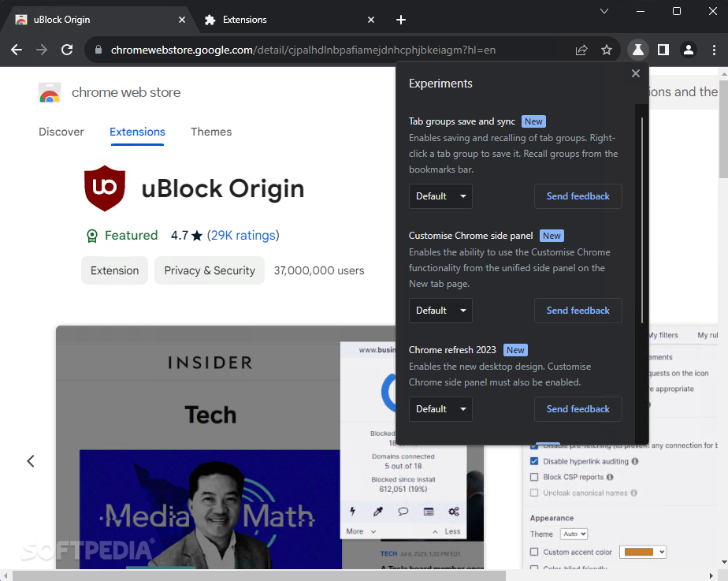Screen dimensions: 728x581
Task: Click the uBlock Origin shield logo
Action: 105,188
